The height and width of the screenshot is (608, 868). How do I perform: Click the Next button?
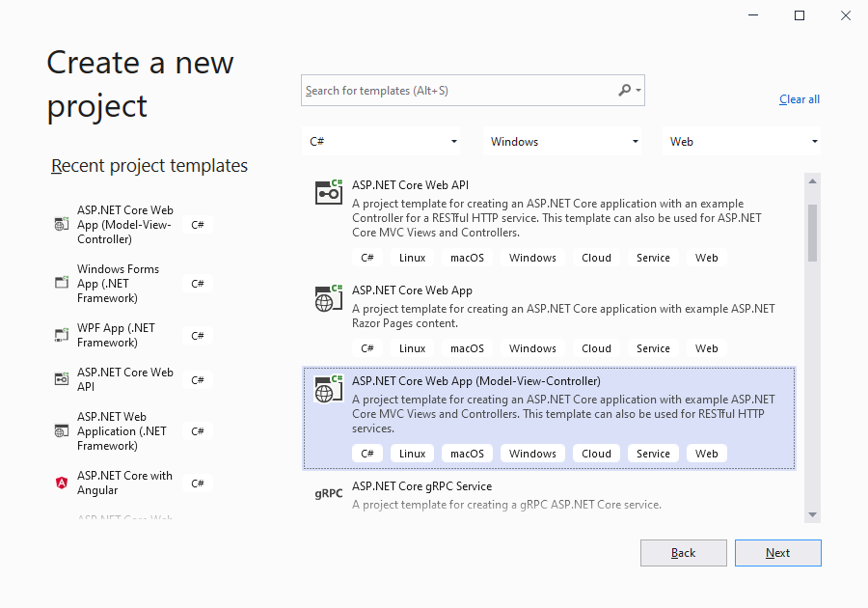point(777,553)
